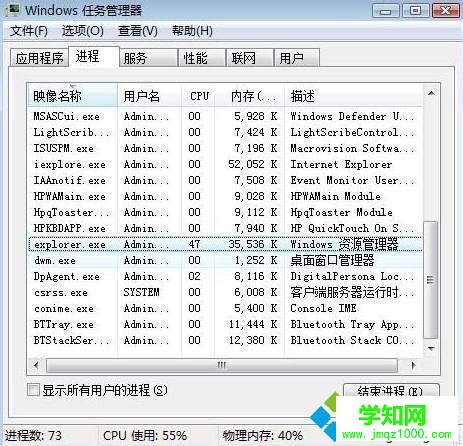Select the 进程 tab
Image resolution: width=463 pixels, height=446 pixels.
pyautogui.click(x=94, y=56)
